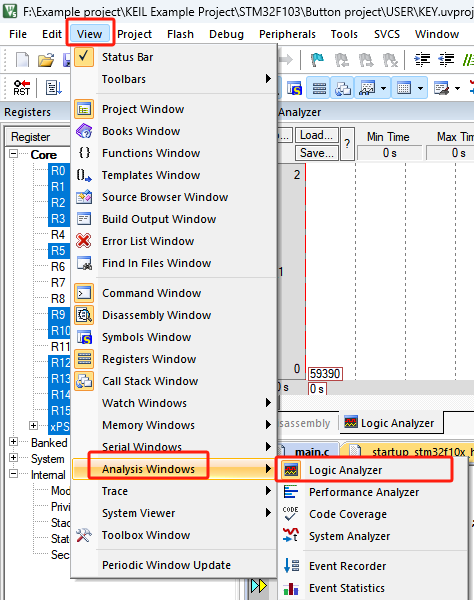
Task: Select register R4 in the list
Action: (x=58, y=235)
